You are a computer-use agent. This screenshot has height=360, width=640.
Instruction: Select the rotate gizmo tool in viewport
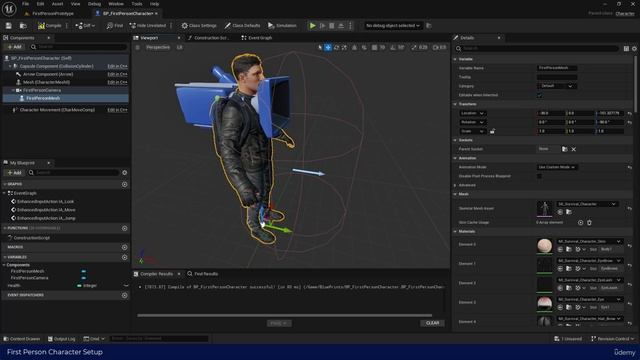click(x=336, y=47)
